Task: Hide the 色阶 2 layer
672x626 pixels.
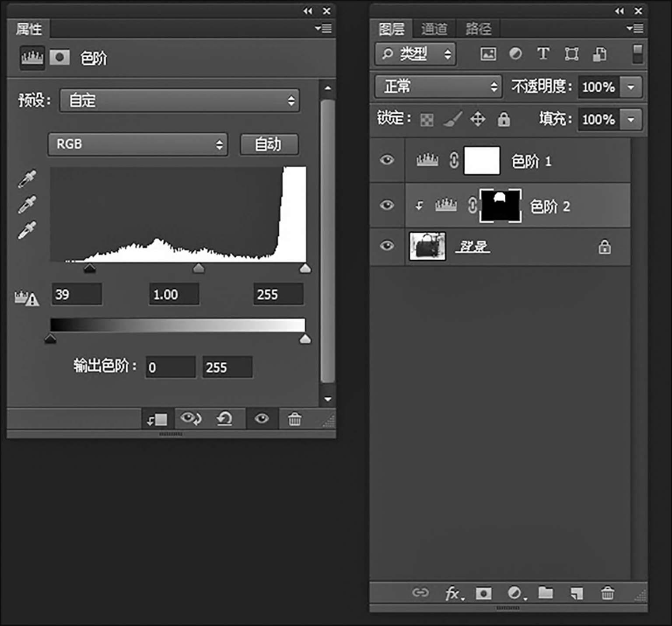Action: coord(387,205)
